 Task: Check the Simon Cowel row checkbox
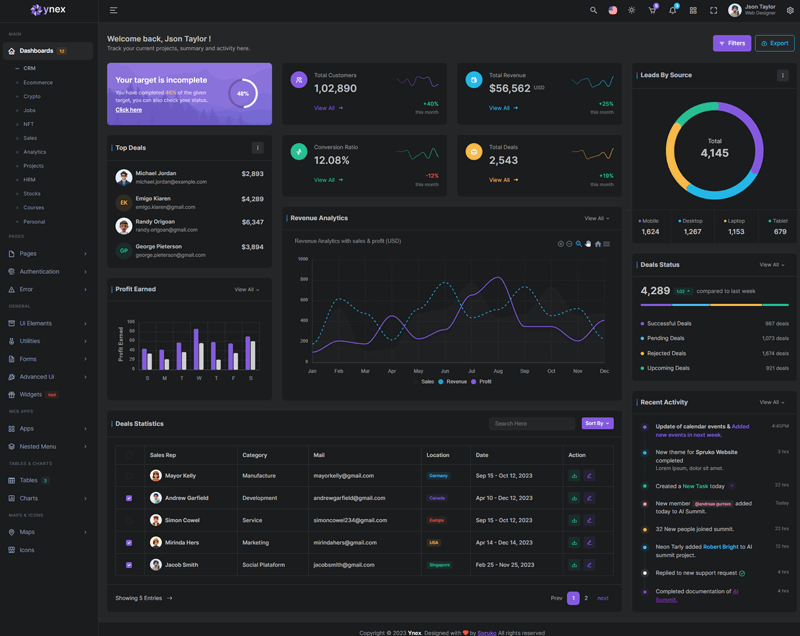[129, 520]
